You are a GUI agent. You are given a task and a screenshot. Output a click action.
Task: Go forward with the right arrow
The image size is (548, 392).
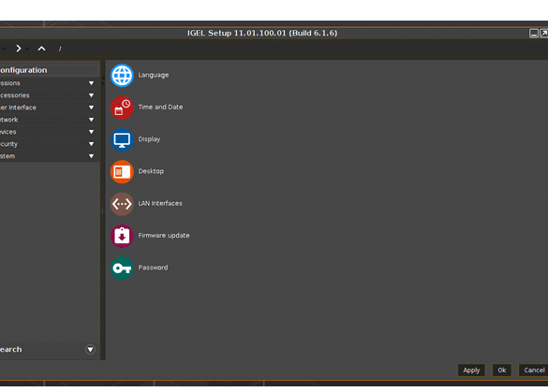[x=19, y=49]
